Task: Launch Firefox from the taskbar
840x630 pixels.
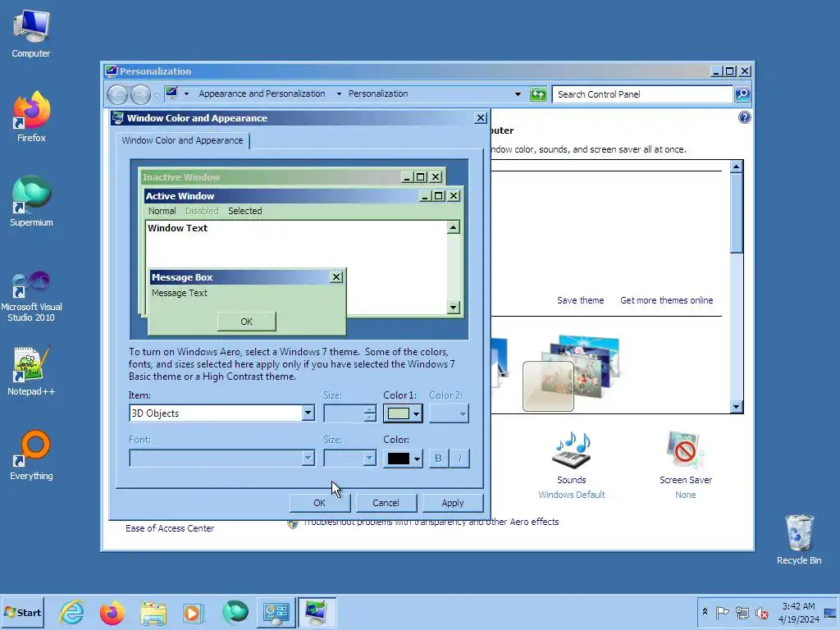Action: 112,612
